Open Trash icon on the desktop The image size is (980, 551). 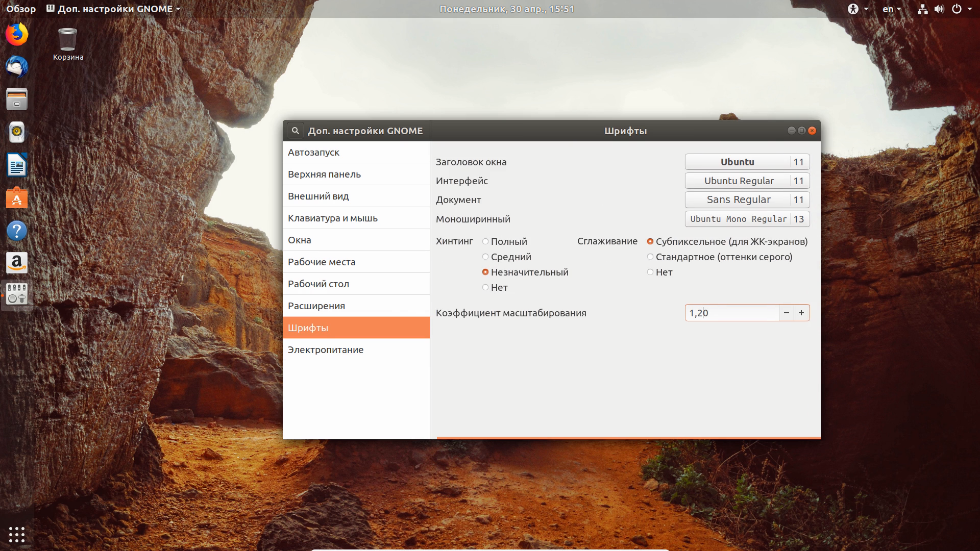click(x=68, y=45)
